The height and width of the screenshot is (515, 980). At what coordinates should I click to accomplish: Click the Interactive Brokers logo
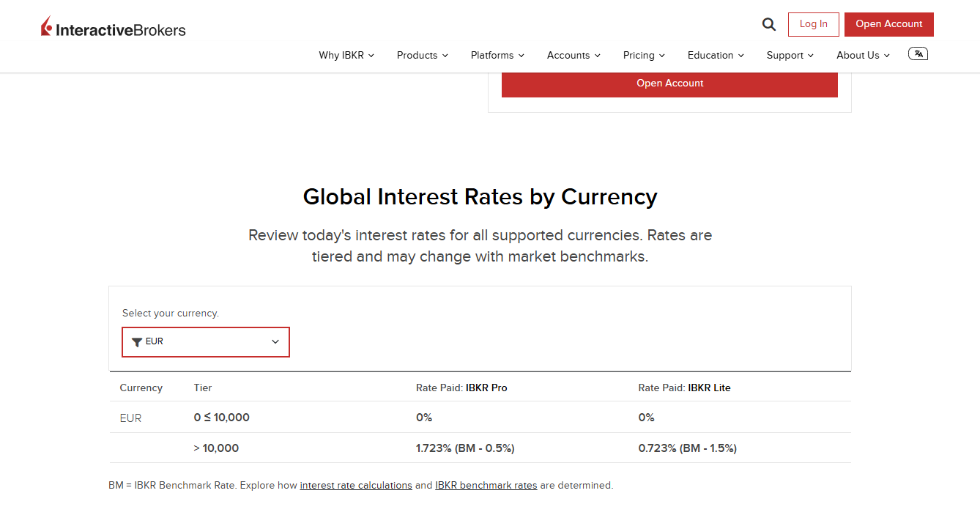114,28
